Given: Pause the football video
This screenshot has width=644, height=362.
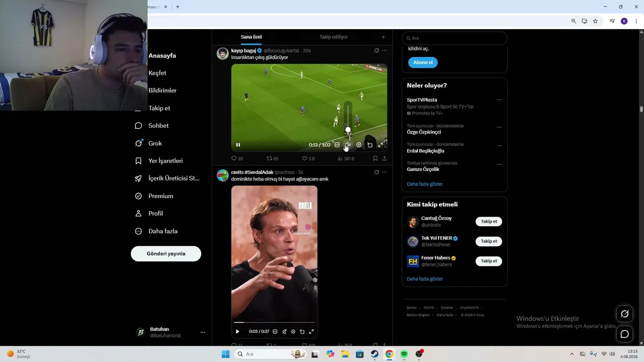Looking at the screenshot, I should pos(238,145).
